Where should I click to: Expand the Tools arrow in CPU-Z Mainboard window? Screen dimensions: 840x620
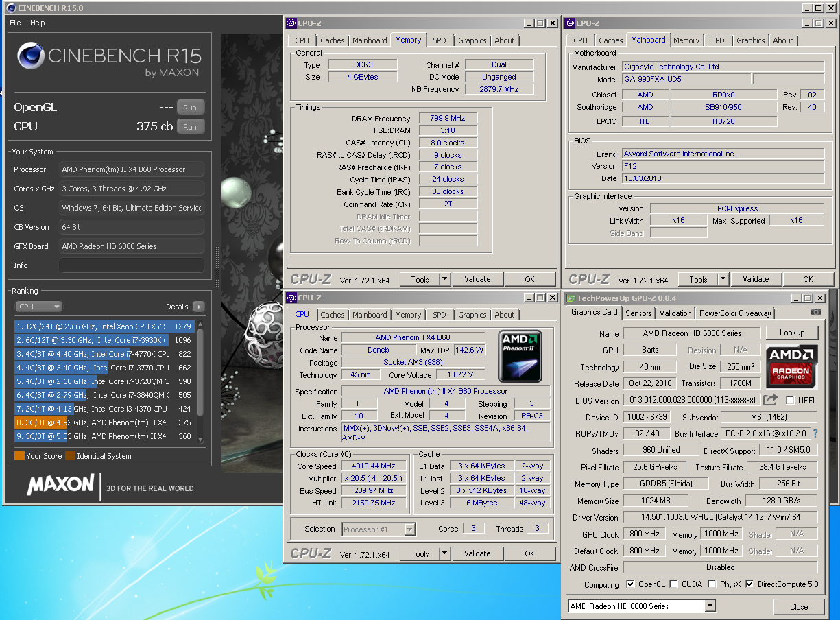click(x=723, y=279)
